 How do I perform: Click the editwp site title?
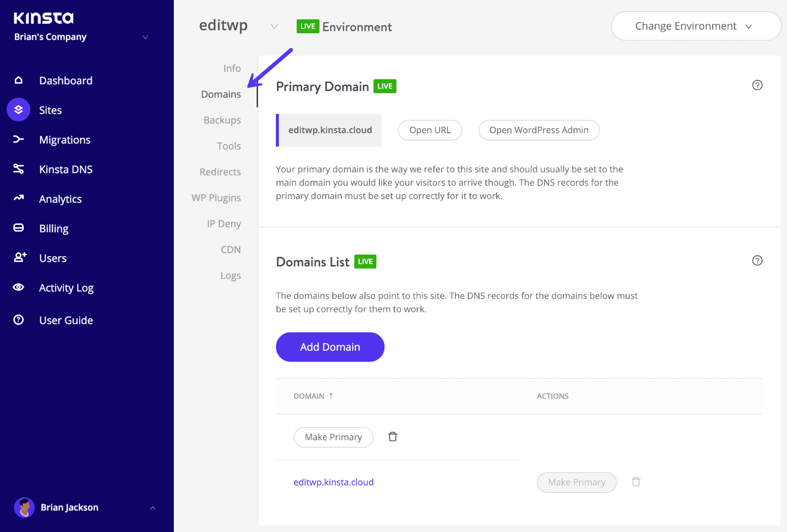223,25
